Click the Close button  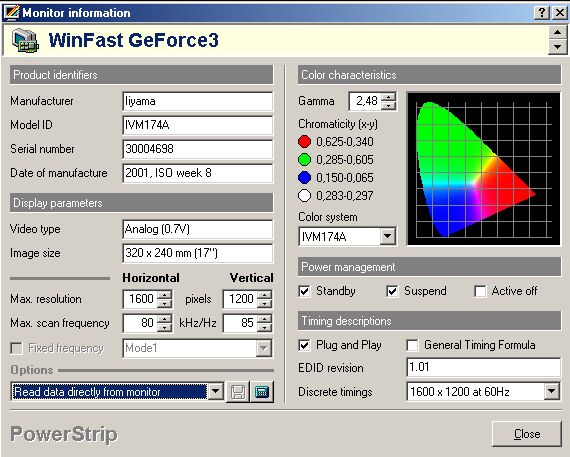527,434
